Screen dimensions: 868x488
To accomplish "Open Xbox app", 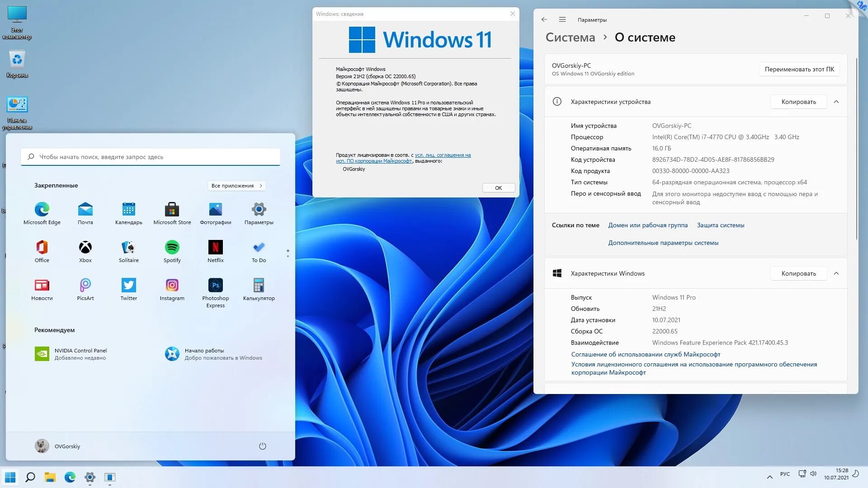I will (85, 247).
